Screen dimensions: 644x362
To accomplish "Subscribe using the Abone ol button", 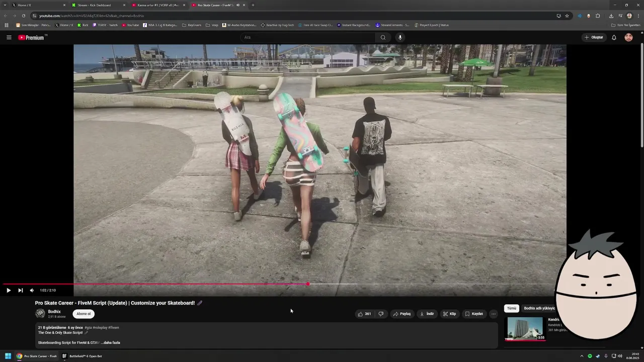I will point(84,314).
